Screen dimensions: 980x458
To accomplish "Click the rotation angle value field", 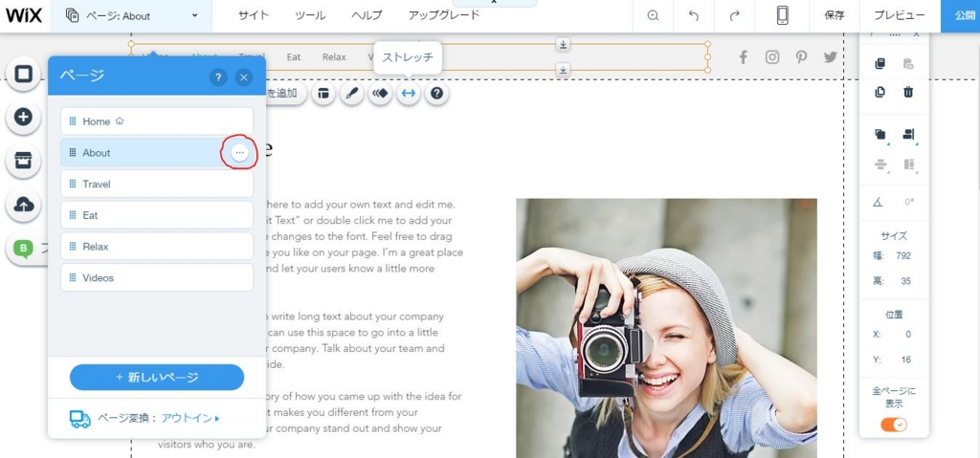I will 909,202.
